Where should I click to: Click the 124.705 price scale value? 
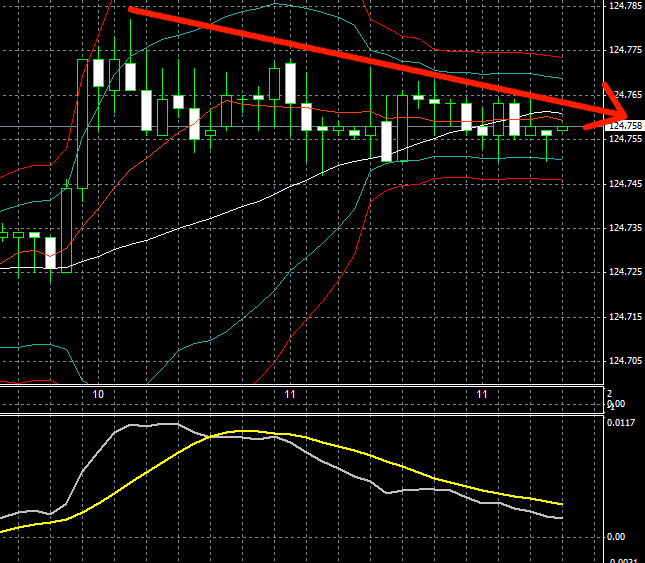(x=625, y=361)
